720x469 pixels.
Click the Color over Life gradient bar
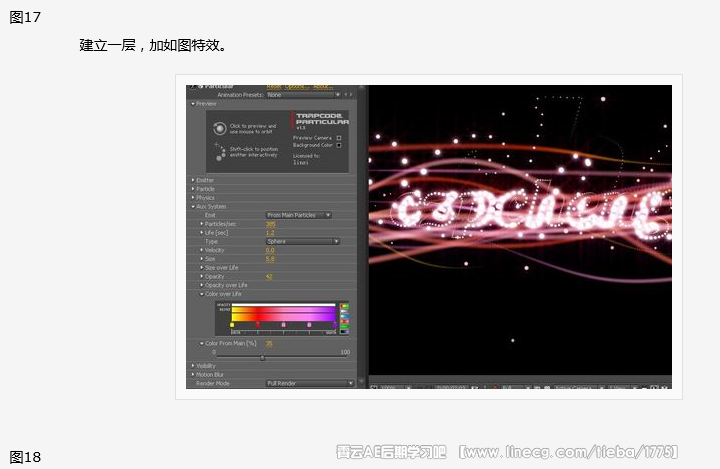[x=284, y=314]
